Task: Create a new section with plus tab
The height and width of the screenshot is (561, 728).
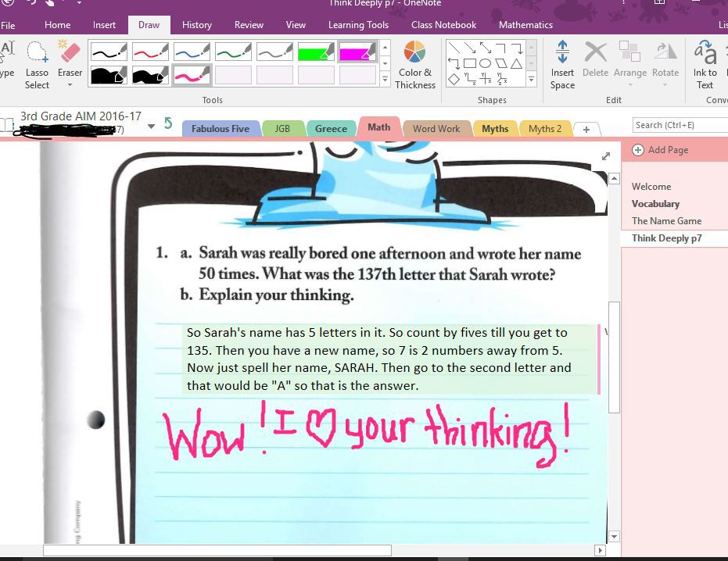Action: (x=586, y=129)
